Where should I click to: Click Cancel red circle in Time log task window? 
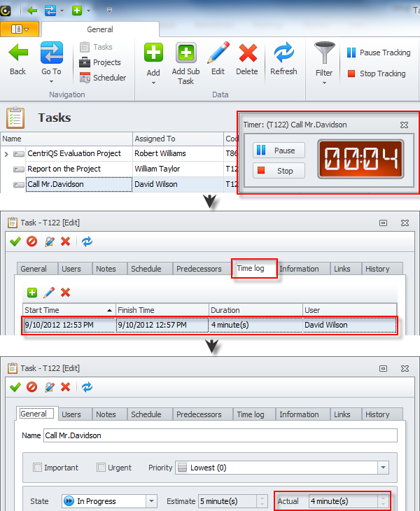click(x=31, y=241)
